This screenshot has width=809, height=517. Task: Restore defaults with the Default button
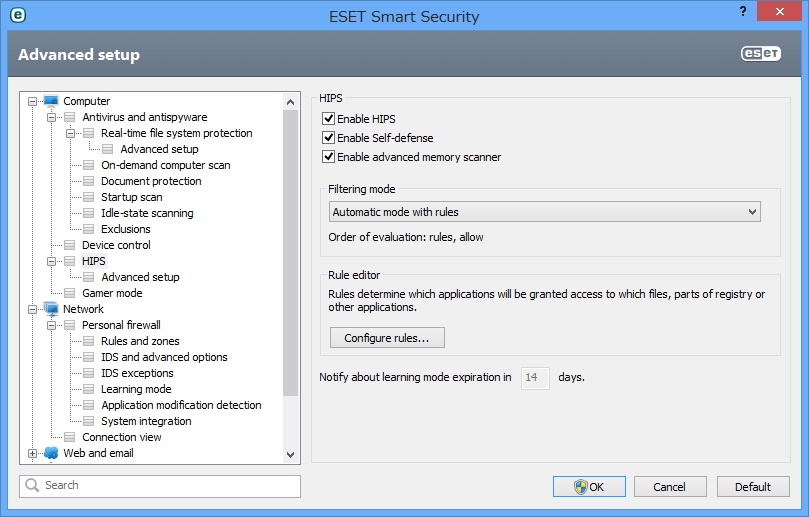[753, 487]
